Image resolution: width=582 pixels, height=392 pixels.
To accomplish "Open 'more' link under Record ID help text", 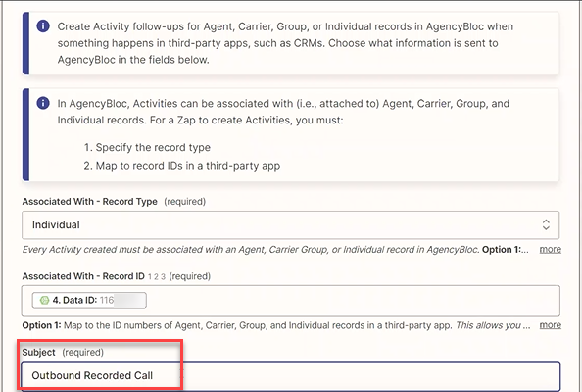I will [x=550, y=325].
